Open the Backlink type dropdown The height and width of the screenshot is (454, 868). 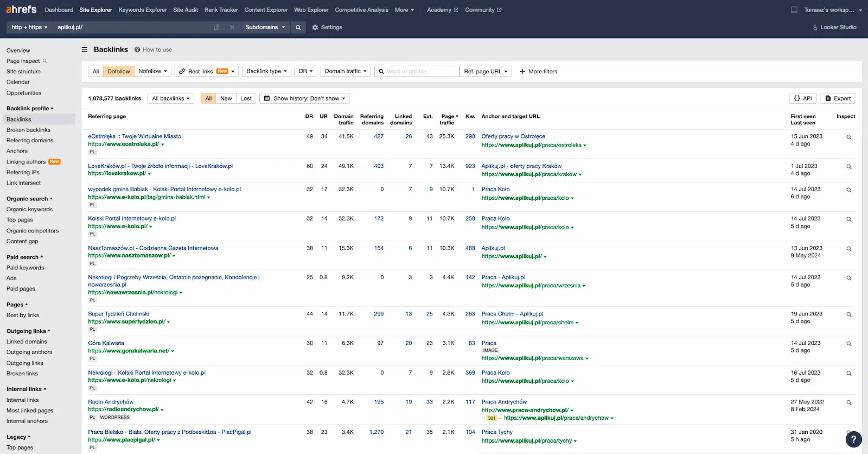pyautogui.click(x=266, y=71)
